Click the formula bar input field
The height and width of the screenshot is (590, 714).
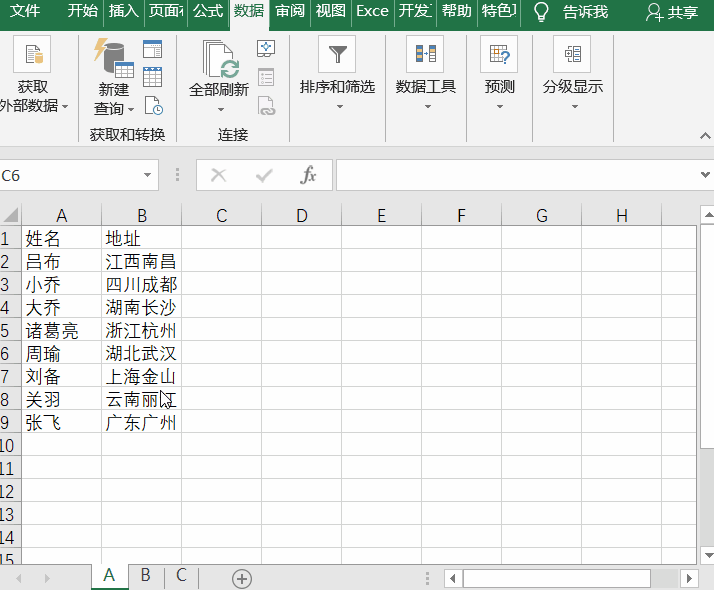point(517,175)
